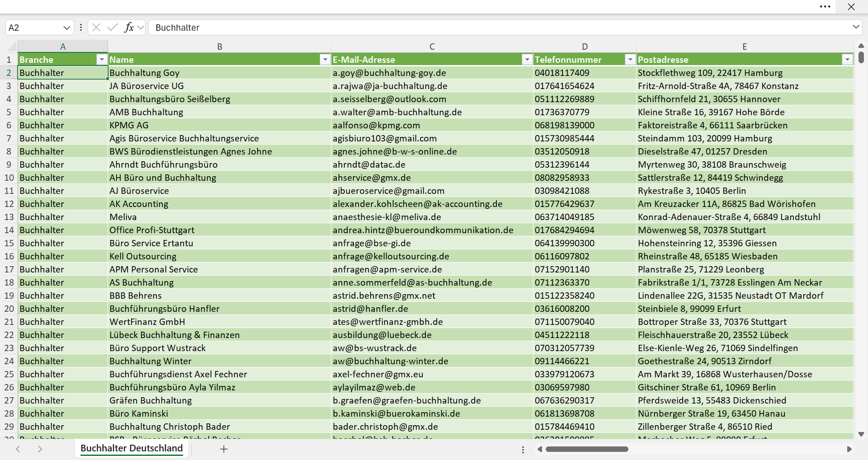Open the Postadresse filter dropdown
The height and width of the screenshot is (460, 868).
(847, 60)
